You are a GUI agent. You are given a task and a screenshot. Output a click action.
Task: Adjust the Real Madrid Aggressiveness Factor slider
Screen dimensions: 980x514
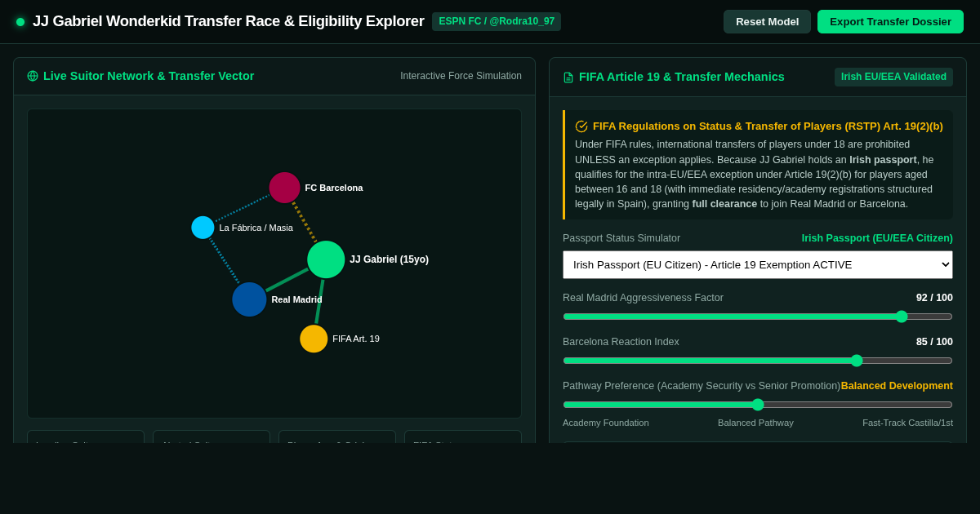click(758, 317)
